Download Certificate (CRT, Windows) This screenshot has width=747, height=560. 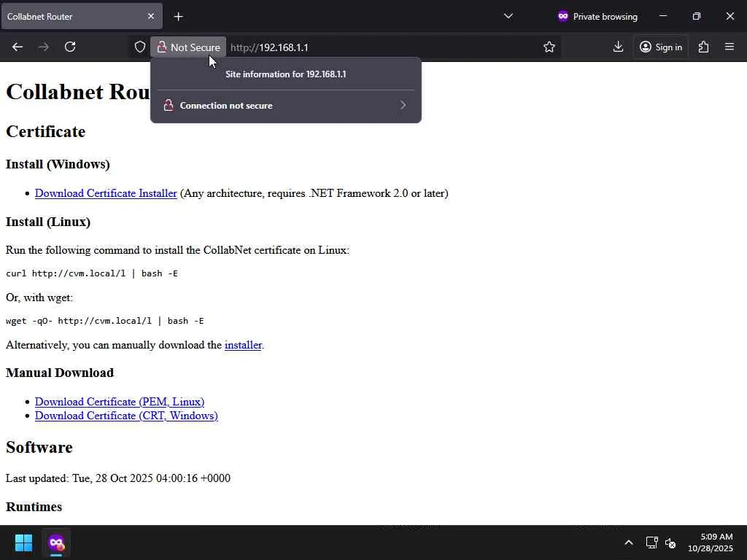pyautogui.click(x=126, y=415)
